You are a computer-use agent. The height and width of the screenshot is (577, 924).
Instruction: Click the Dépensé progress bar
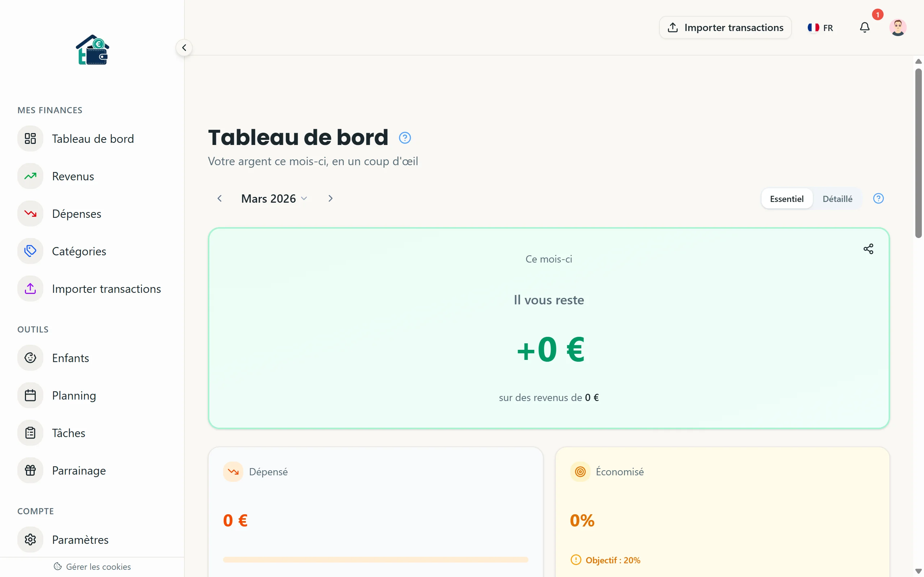click(375, 559)
